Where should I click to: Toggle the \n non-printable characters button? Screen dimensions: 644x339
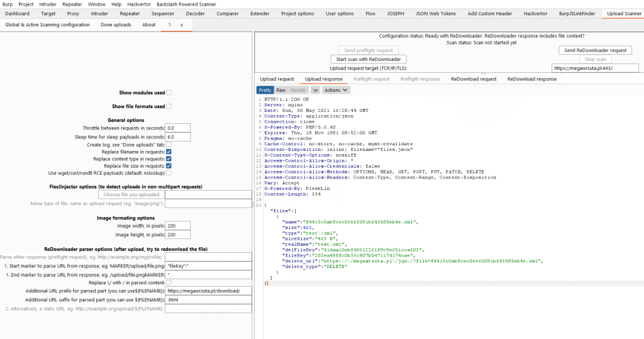pyautogui.click(x=315, y=90)
